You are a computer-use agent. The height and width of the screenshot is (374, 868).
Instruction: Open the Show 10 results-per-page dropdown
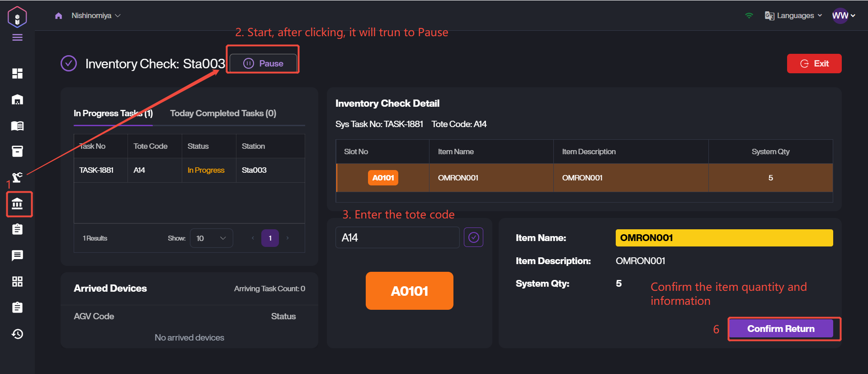pyautogui.click(x=211, y=238)
